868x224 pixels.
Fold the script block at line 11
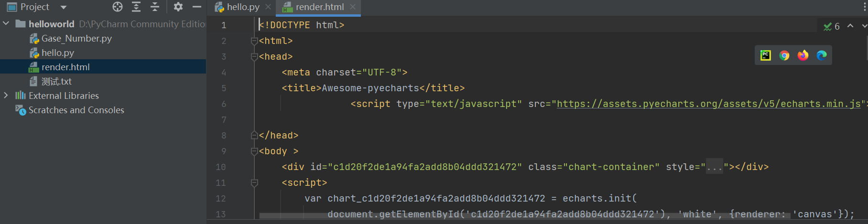click(254, 183)
